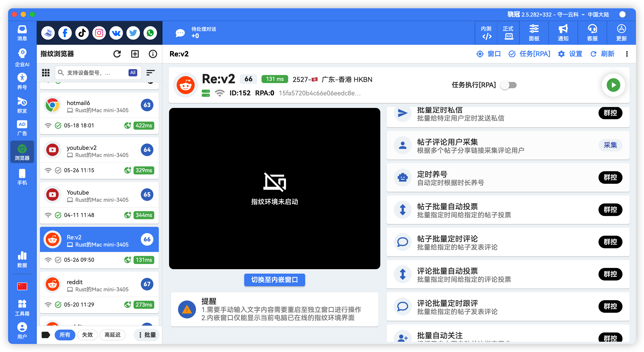Click the 131 ms latency badge in header

[x=274, y=79]
